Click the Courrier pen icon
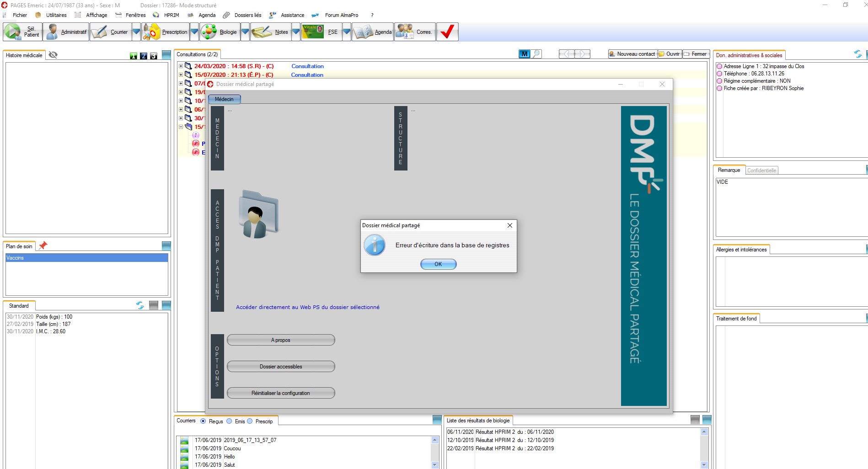Image resolution: width=868 pixels, height=469 pixels. point(99,32)
